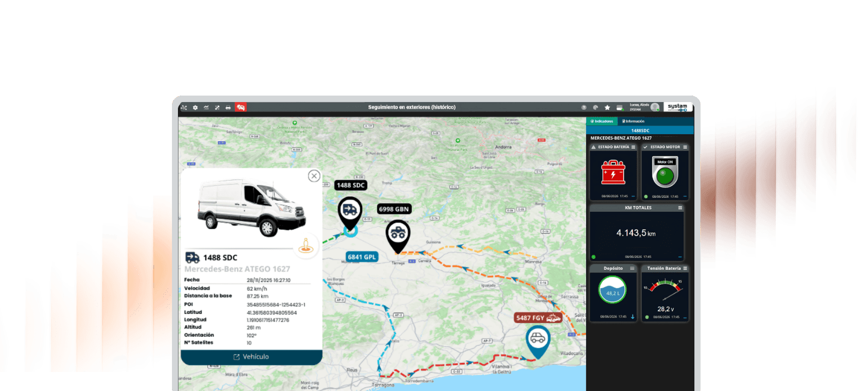Close the 1488 SDC vehicle popup
Viewport: 868px width, 391px height.
314,176
